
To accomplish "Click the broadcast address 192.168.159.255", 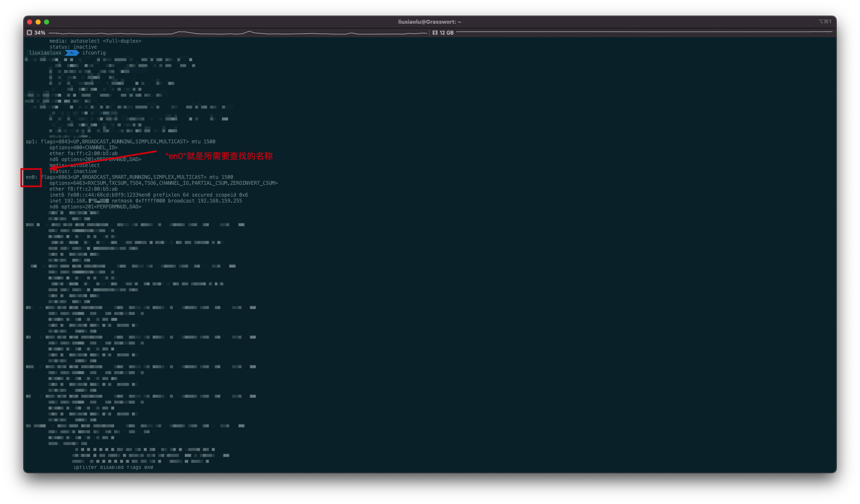I will [220, 201].
